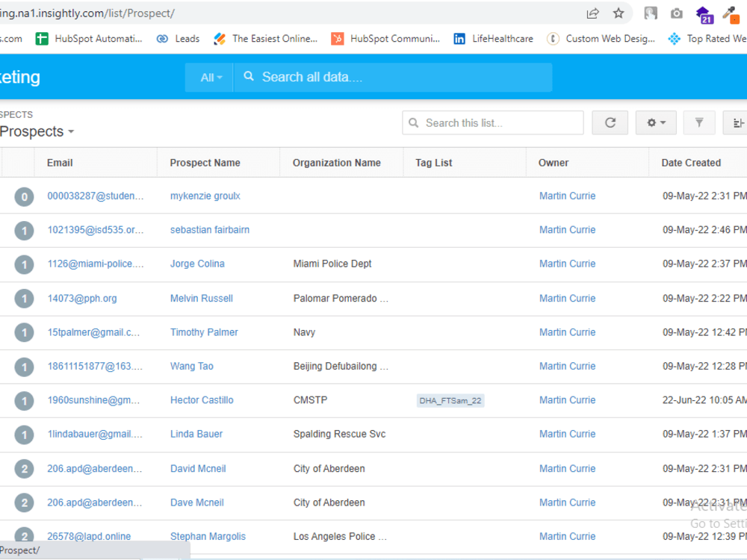Sort by Date Created column header
The width and height of the screenshot is (747, 560).
[691, 163]
